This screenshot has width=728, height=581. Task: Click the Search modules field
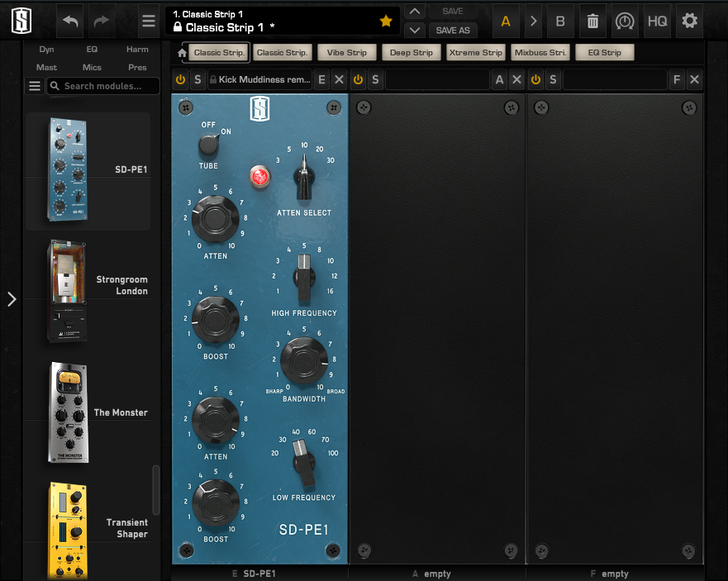click(103, 86)
